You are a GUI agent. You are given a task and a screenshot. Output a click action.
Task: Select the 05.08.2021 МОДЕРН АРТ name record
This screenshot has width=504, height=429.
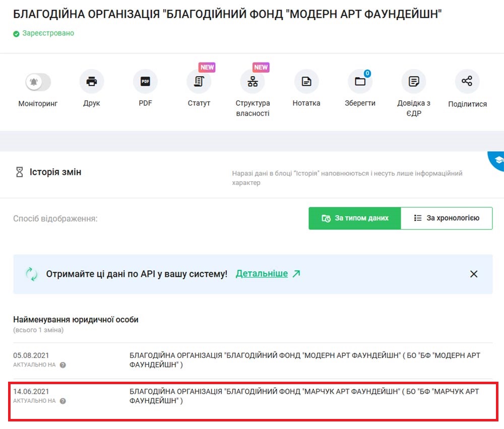tap(304, 360)
